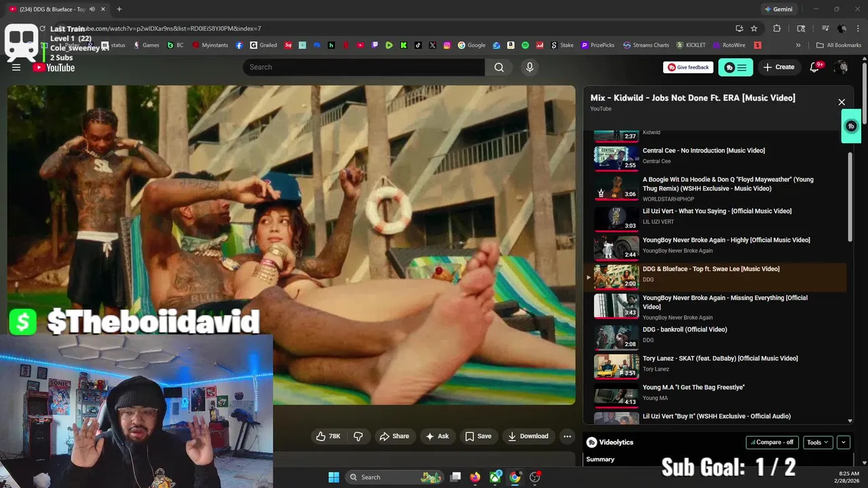Toggle the Videolytics Compare - off switch
Viewport: 868px width, 488px height.
pyautogui.click(x=772, y=443)
